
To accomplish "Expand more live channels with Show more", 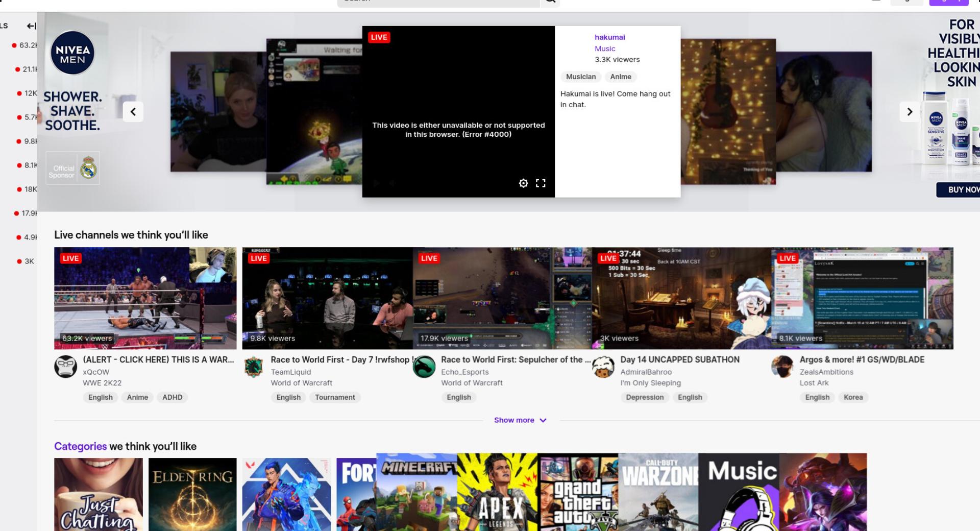I will click(x=520, y=420).
